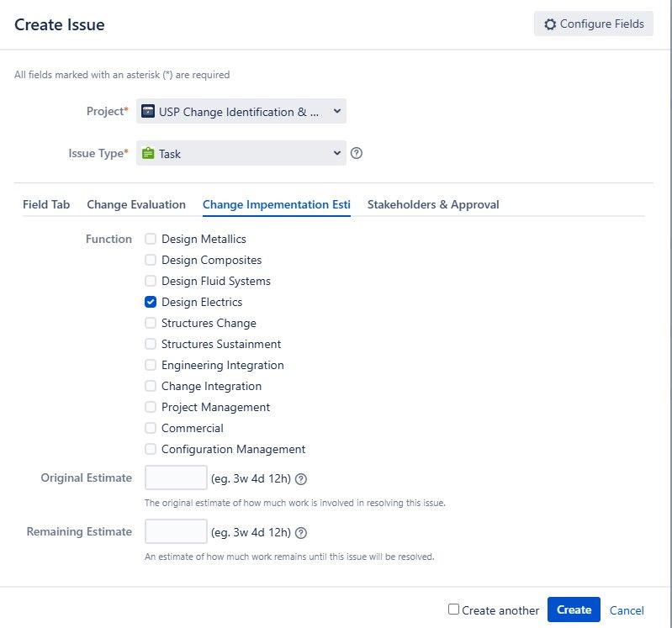Click the Commercial label text
This screenshot has height=628, width=672.
[193, 428]
